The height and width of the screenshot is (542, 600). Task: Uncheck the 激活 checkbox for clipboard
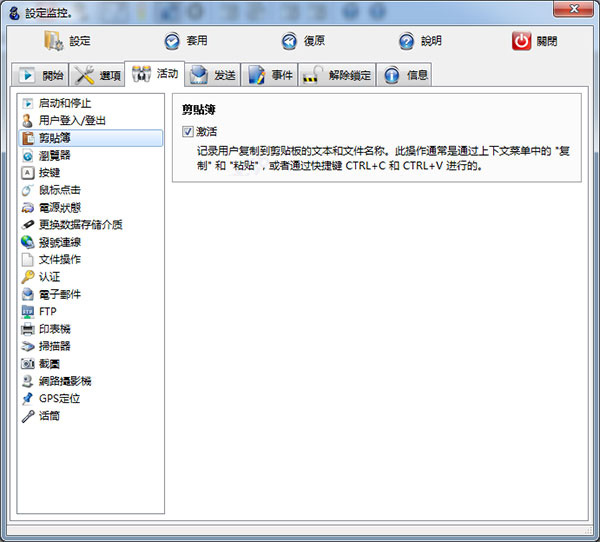click(188, 132)
